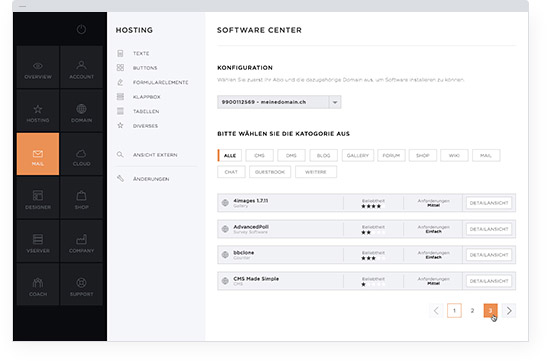The height and width of the screenshot is (361, 547).
Task: Jump to page 2 in pagination
Action: coord(472,310)
